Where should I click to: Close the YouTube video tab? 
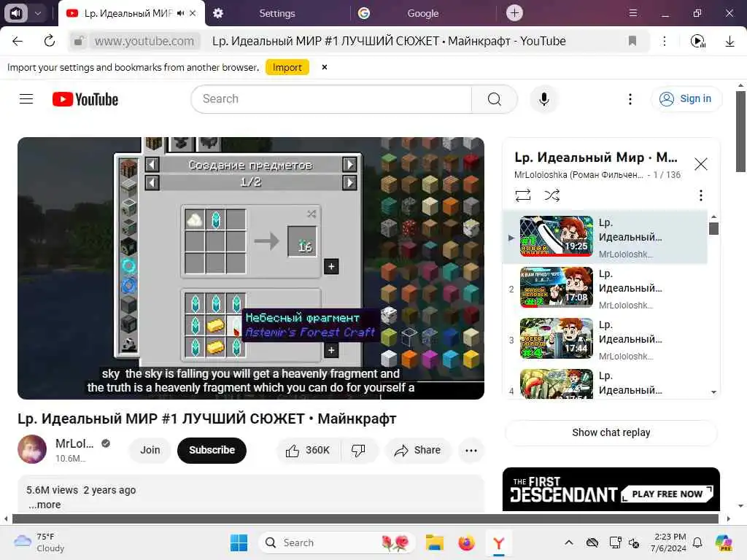pyautogui.click(x=193, y=13)
